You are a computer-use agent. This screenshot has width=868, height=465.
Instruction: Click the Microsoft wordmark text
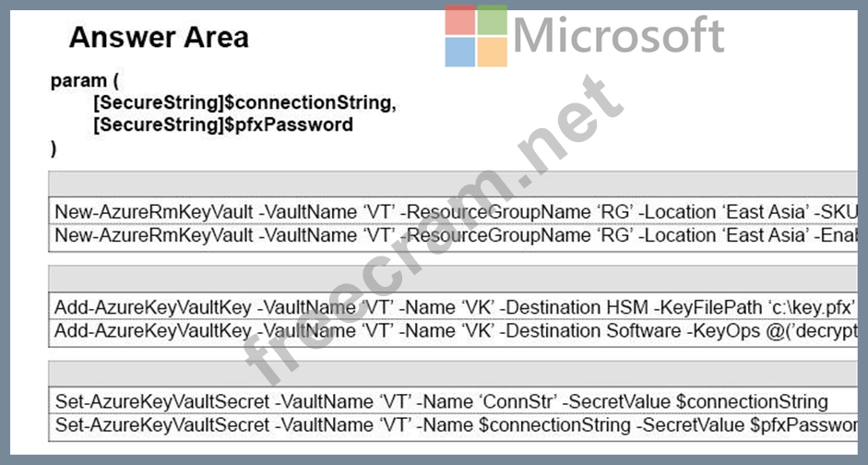(x=618, y=36)
